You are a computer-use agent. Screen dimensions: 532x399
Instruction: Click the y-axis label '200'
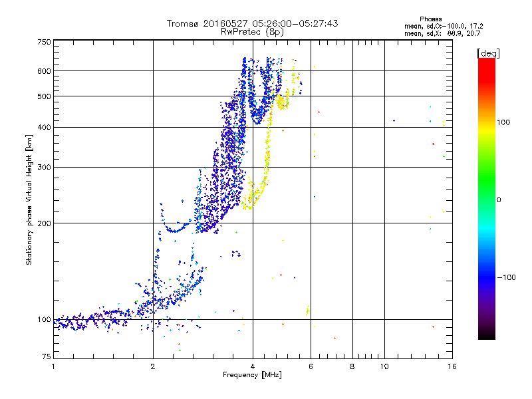click(x=44, y=223)
